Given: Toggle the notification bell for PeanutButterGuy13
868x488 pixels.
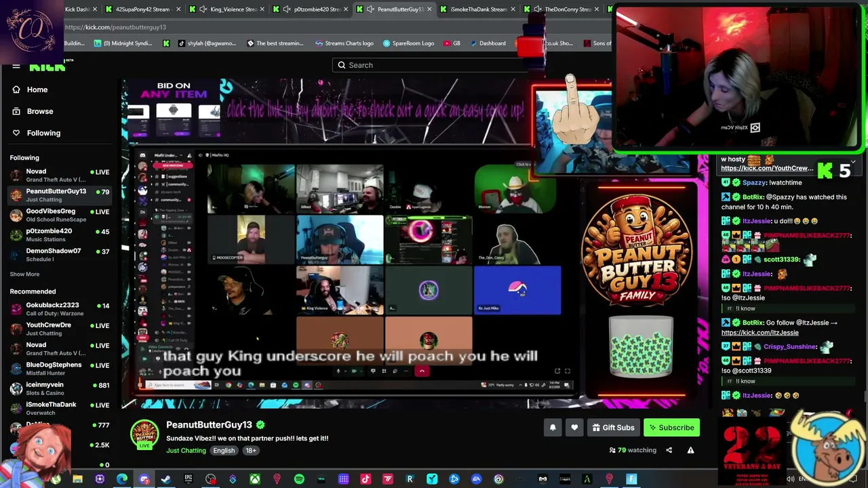Looking at the screenshot, I should [x=553, y=428].
